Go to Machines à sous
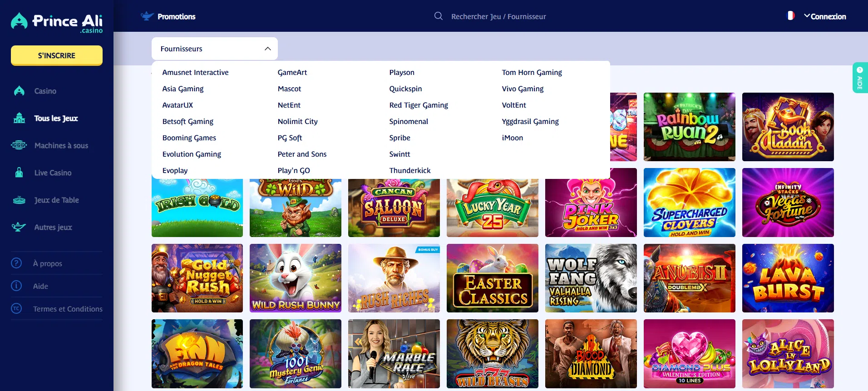 [61, 145]
